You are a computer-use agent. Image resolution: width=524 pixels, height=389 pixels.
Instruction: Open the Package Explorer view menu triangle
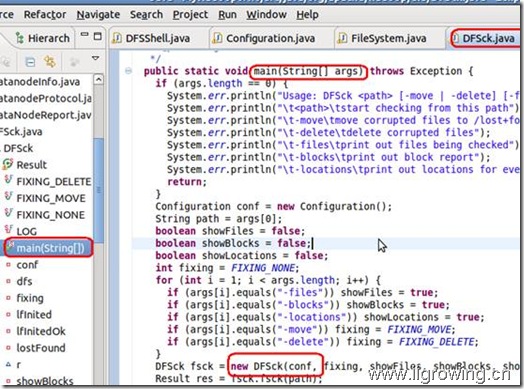click(x=96, y=58)
